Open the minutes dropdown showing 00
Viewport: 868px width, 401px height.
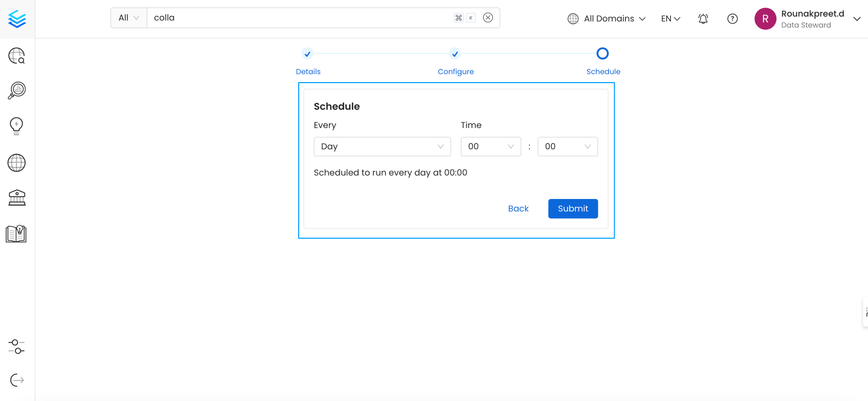click(567, 146)
